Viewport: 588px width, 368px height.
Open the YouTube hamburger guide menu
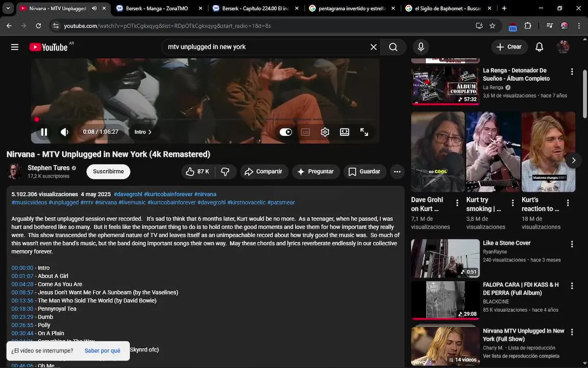[x=15, y=47]
